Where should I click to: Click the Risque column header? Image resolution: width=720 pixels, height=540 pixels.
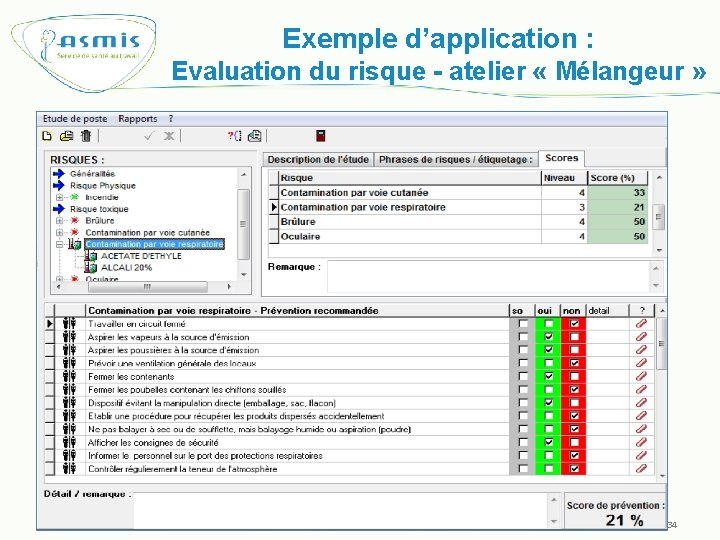(410, 178)
